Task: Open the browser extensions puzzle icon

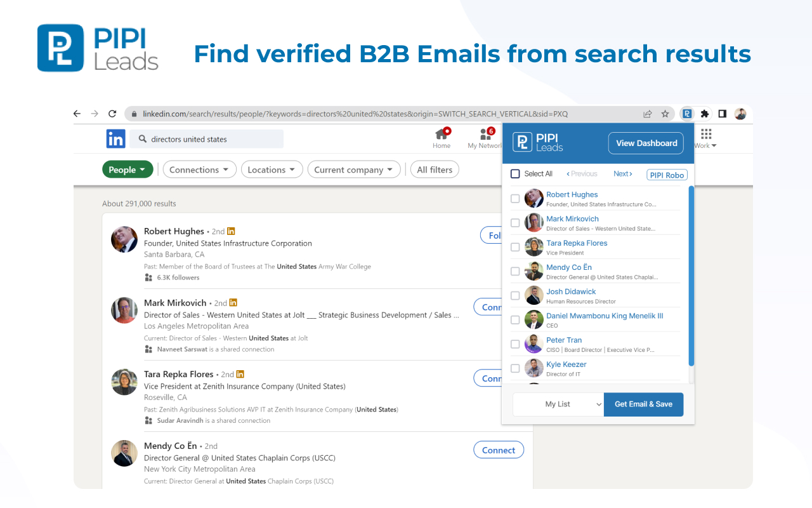Action: click(705, 113)
